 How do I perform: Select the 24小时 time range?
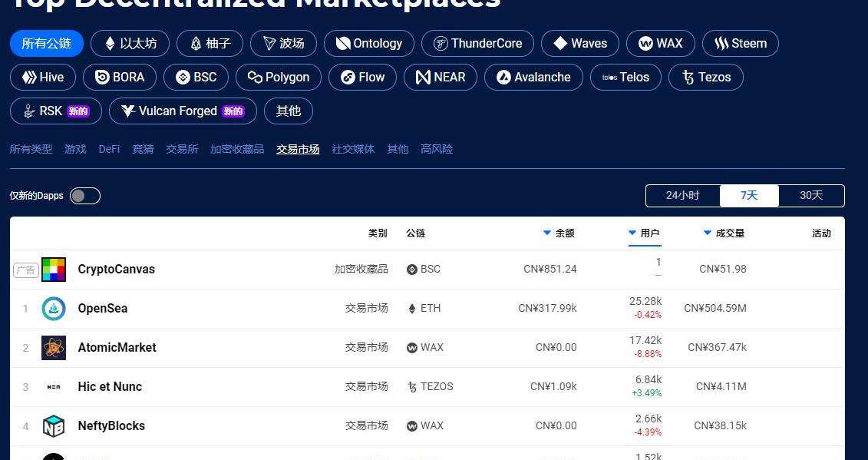point(682,196)
